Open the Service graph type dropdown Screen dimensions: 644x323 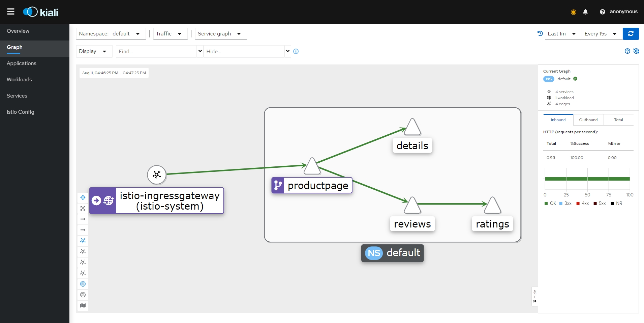point(220,34)
